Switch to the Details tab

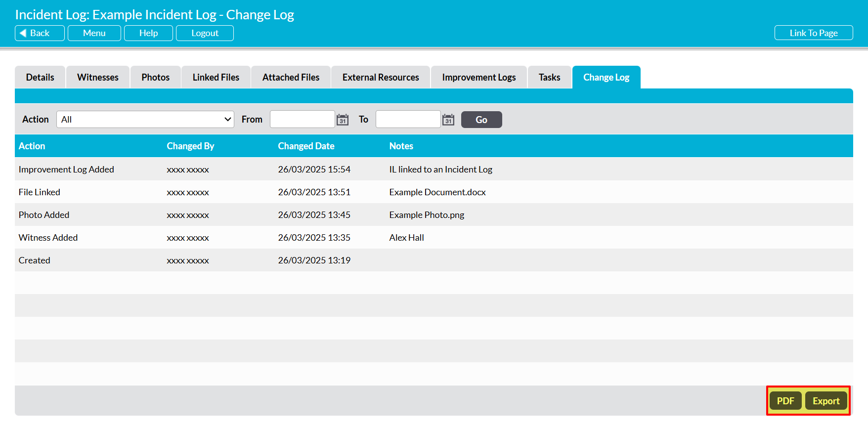40,77
